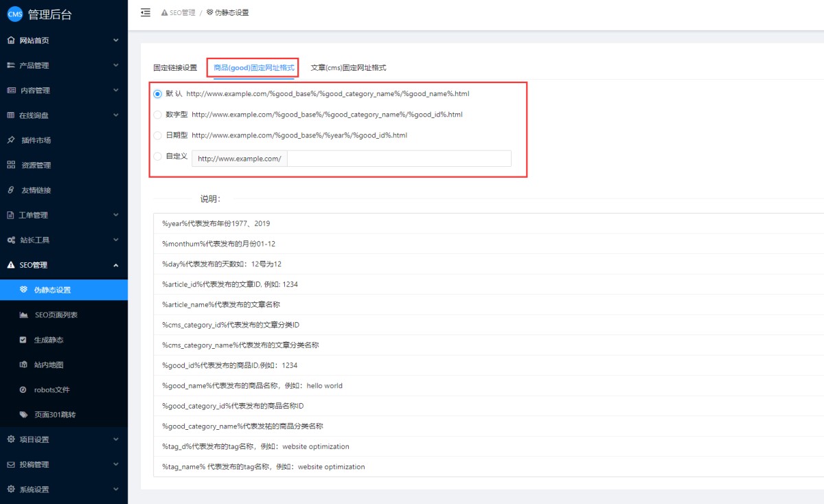Viewport: 824px width, 504px height.
Task: Select the 数字型 URL format radio
Action: [158, 114]
